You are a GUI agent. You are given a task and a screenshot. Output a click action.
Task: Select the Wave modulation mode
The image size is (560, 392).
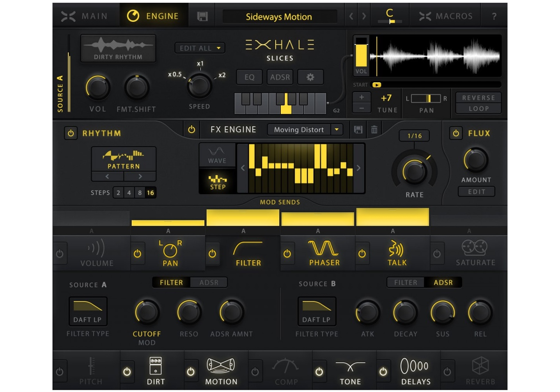pyautogui.click(x=217, y=155)
